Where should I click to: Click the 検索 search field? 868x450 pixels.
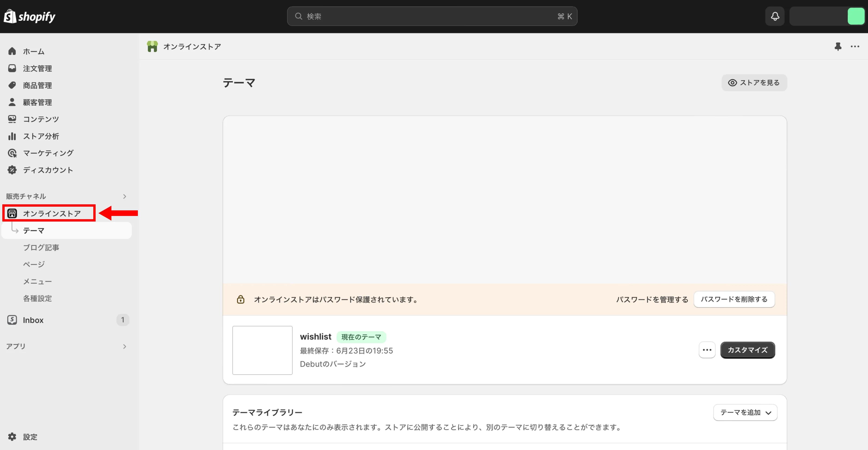432,16
